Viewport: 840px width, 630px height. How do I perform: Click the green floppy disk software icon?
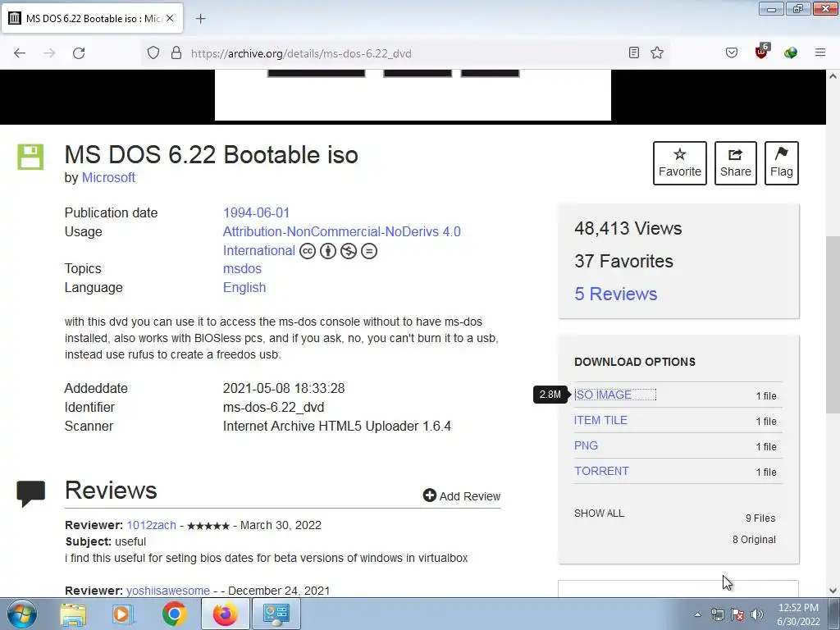pos(30,157)
